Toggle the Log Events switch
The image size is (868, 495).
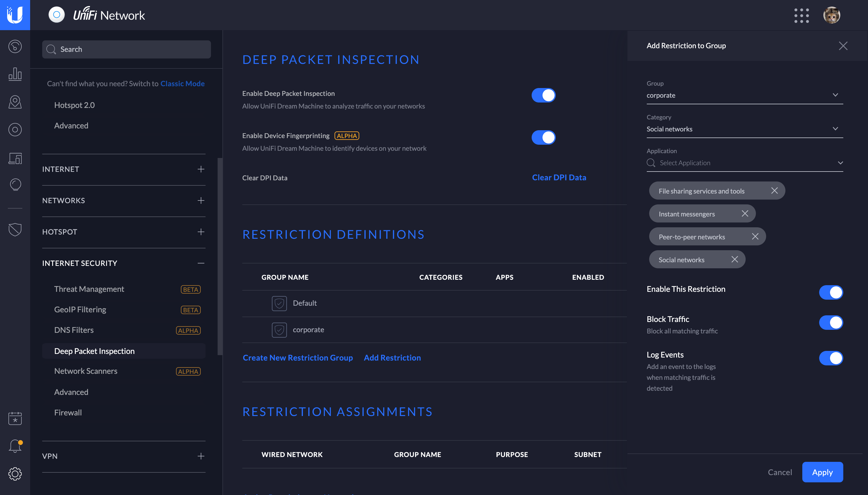point(831,358)
